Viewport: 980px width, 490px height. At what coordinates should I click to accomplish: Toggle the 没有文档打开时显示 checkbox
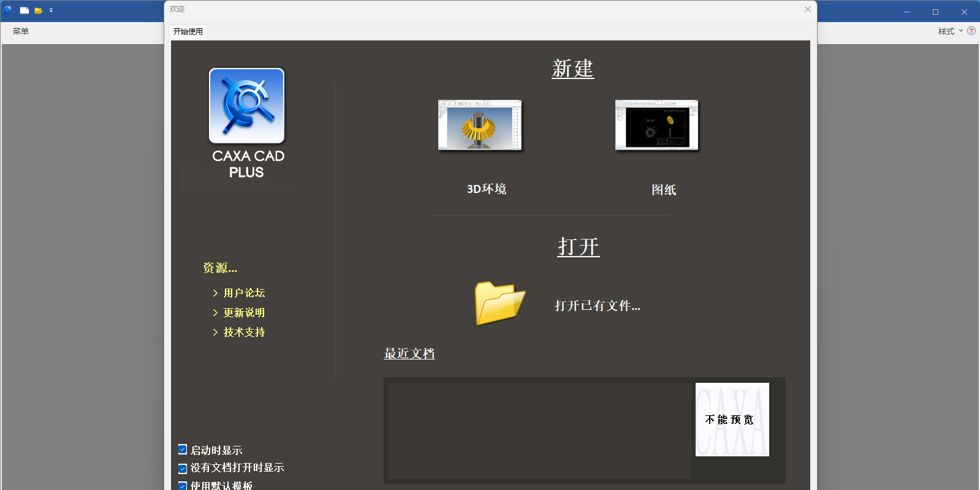[183, 469]
